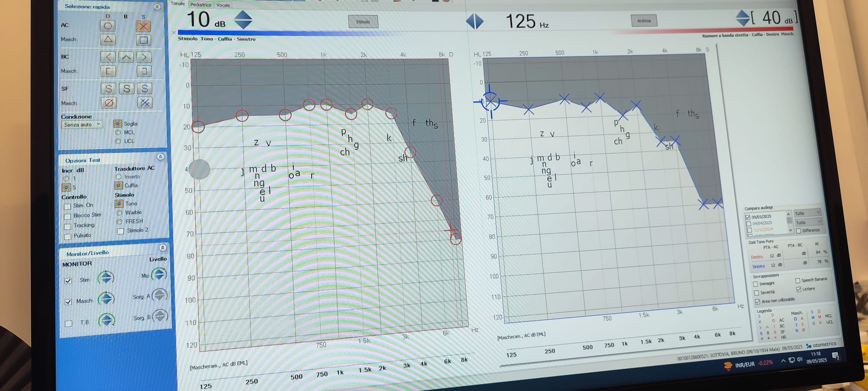The width and height of the screenshot is (868, 391).
Task: Enable the Tracking checkbox
Action: (67, 226)
